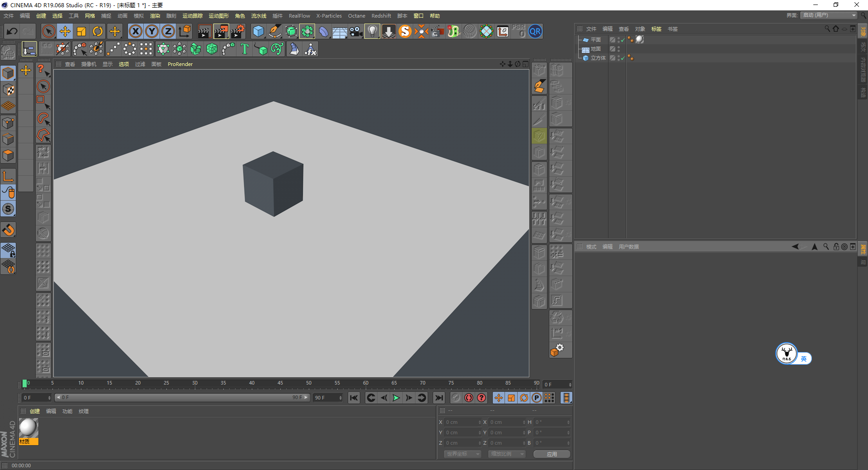Image resolution: width=868 pixels, height=470 pixels.
Task: Click the Object Manager home icon
Action: tap(836, 28)
